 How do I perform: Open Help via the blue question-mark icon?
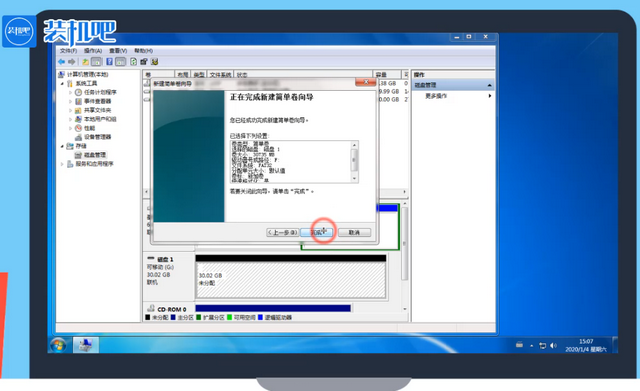pos(109,62)
